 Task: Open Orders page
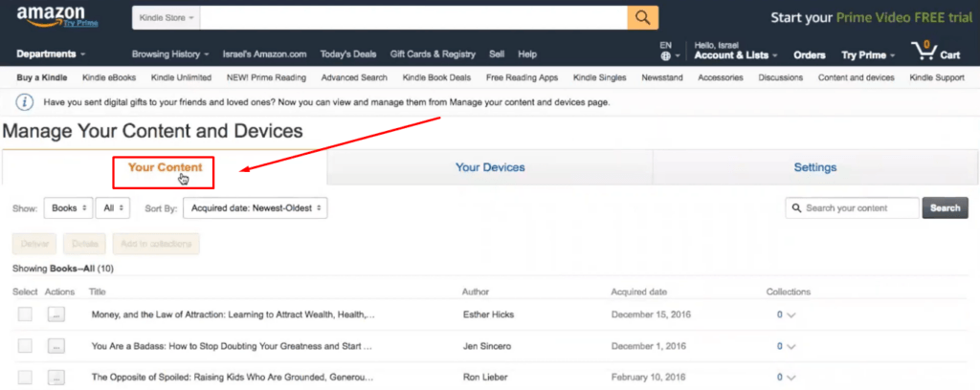click(810, 54)
